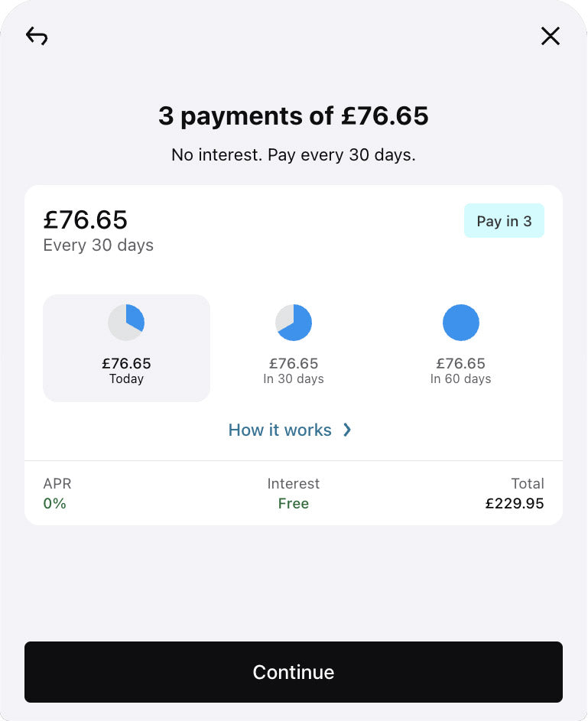
Task: Click the No interest subtitle text
Action: [294, 155]
